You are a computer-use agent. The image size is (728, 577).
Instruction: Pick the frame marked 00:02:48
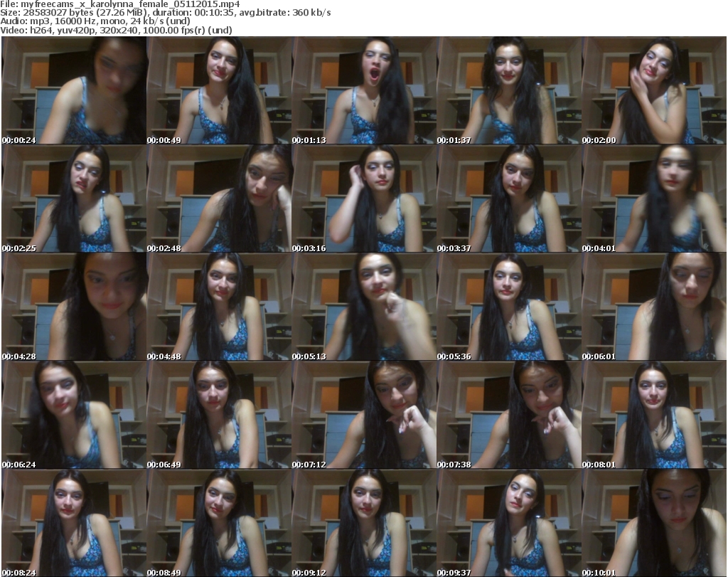219,198
